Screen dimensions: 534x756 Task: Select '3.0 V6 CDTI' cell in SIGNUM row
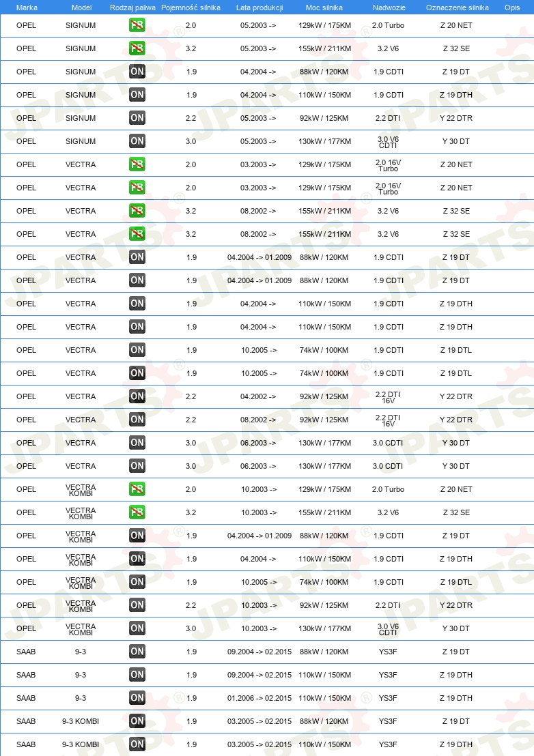[389, 142]
